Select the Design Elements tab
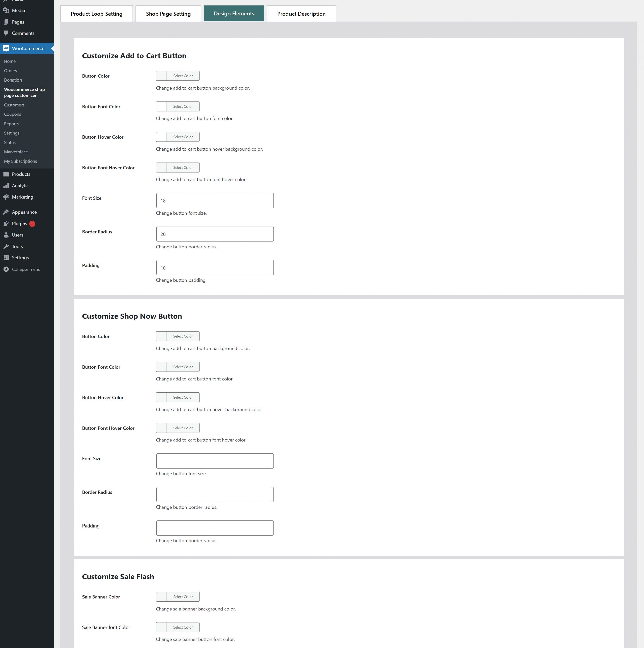This screenshot has height=648, width=644. point(234,13)
